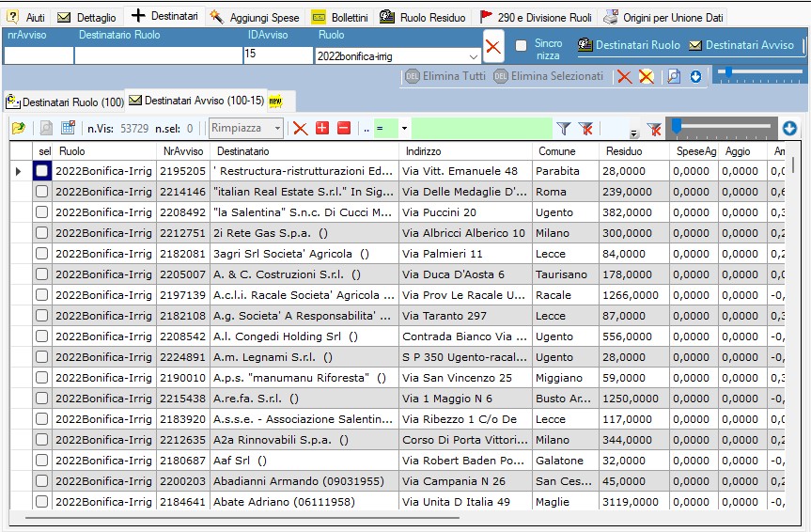Click the red X beside the Ruolo combo box

(x=492, y=47)
